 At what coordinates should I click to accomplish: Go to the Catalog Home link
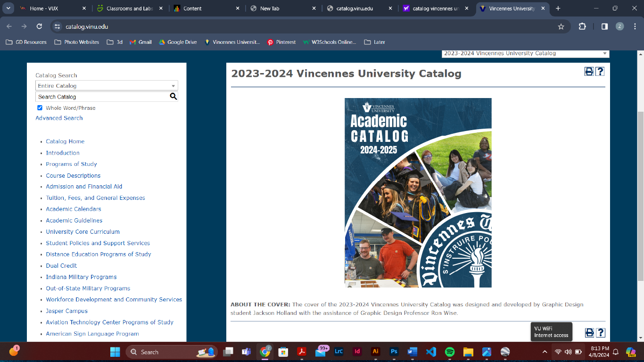click(x=65, y=141)
